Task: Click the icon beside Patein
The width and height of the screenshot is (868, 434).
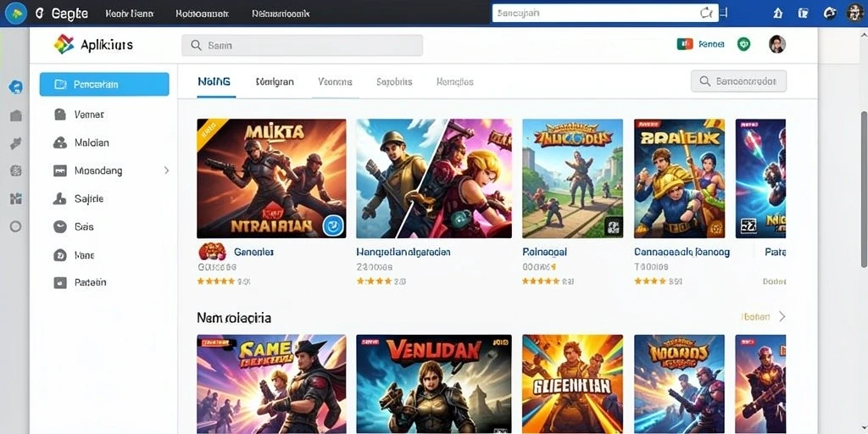Action: [60, 282]
